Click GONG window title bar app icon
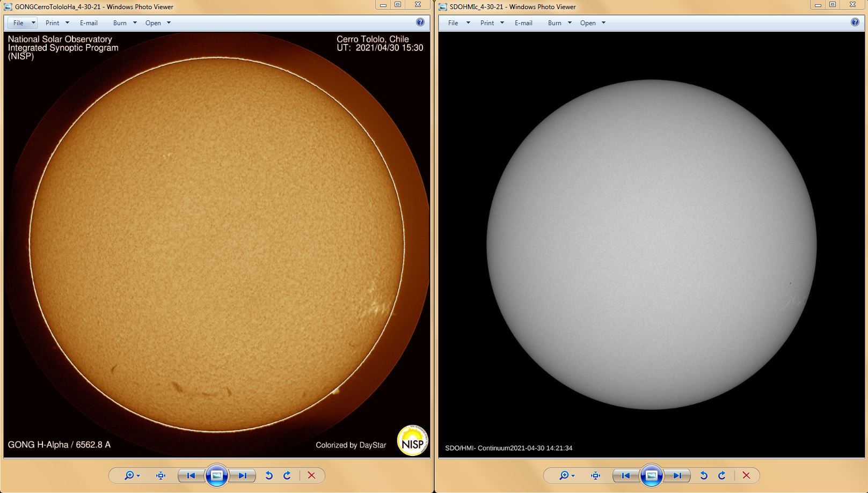The width and height of the screenshot is (868, 493). pos(8,6)
